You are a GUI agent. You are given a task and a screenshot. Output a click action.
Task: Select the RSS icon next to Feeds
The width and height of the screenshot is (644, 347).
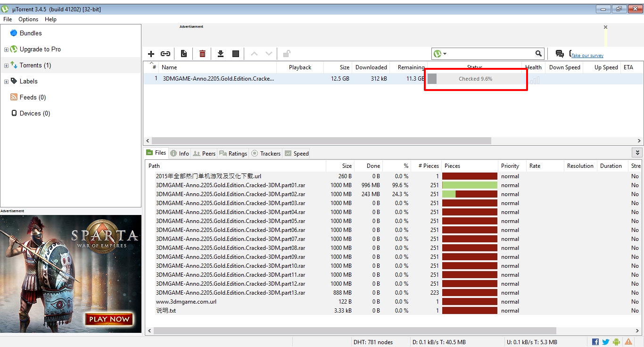click(14, 97)
